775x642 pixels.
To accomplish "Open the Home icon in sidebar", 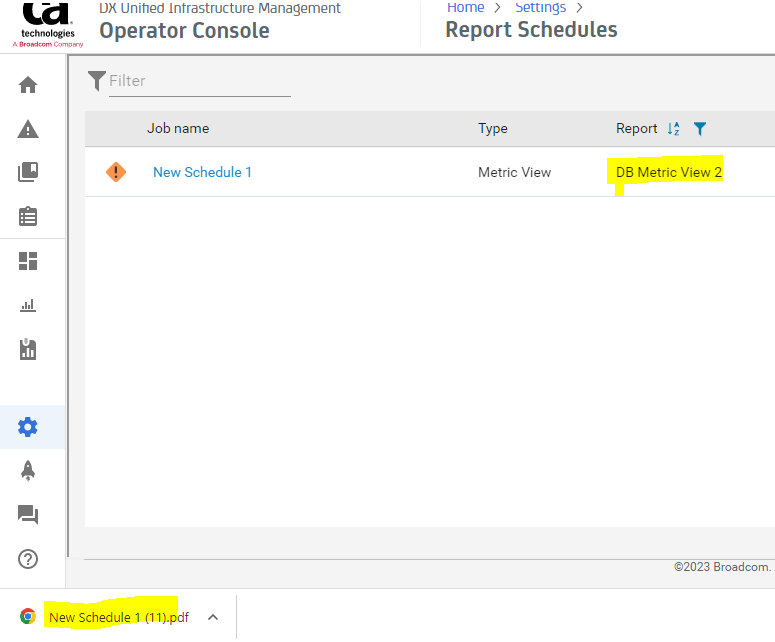I will click(28, 85).
